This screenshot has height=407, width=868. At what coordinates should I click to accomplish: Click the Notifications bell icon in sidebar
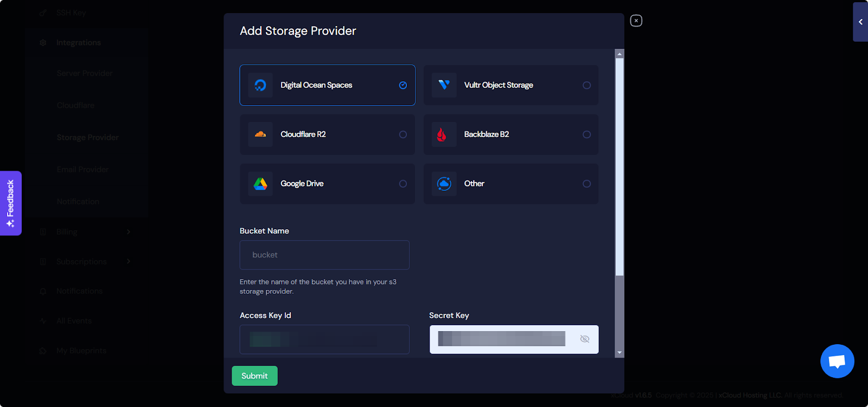(x=43, y=291)
